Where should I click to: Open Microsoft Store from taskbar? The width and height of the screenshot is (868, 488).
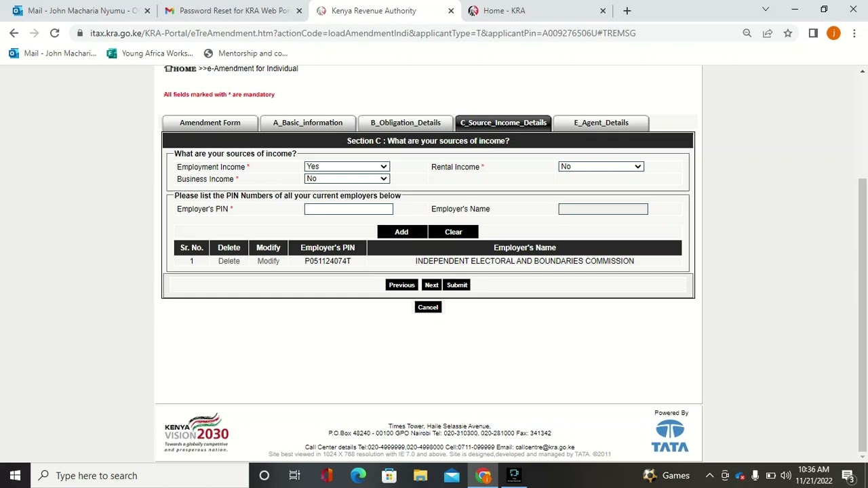pyautogui.click(x=389, y=475)
